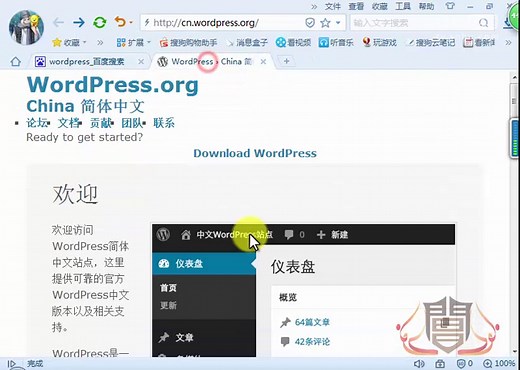This screenshot has width=520, height=370.
Task: Open the 联系 contact link
Action: click(164, 123)
